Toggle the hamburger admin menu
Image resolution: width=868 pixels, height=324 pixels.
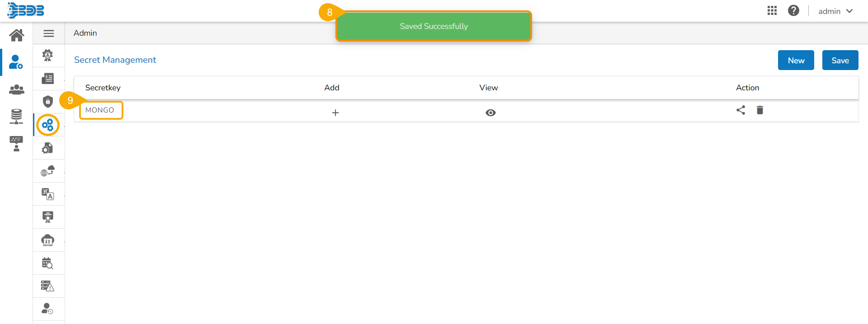49,33
